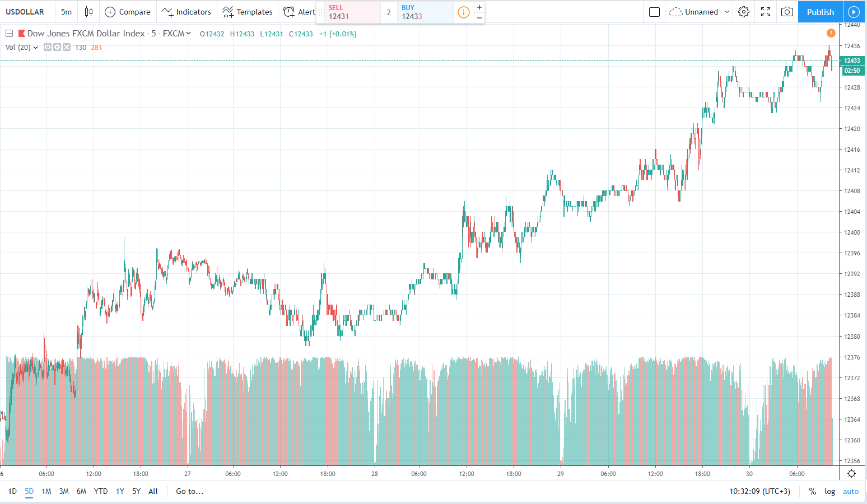Screen dimensions: 867x504
Task: Click the change value +1 (+0.01%)
Action: [338, 34]
